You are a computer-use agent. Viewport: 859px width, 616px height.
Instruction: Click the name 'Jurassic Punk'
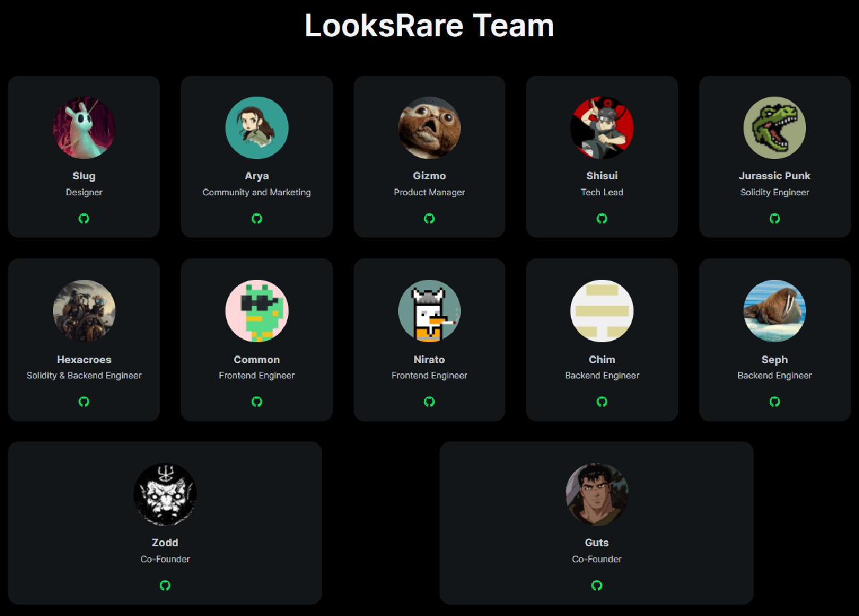775,176
